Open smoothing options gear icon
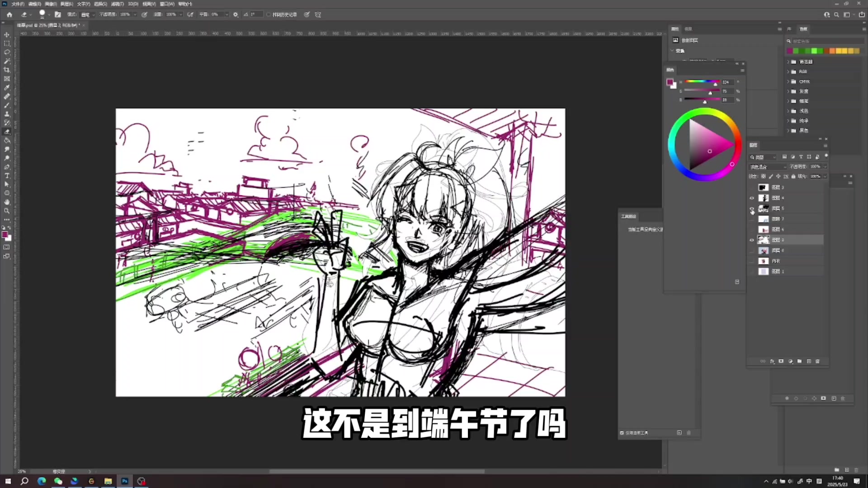This screenshot has height=488, width=868. pos(236,14)
